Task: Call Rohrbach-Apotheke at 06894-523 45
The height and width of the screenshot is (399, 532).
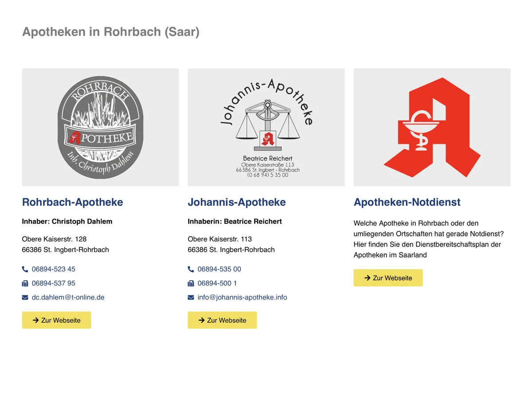Action: click(54, 269)
